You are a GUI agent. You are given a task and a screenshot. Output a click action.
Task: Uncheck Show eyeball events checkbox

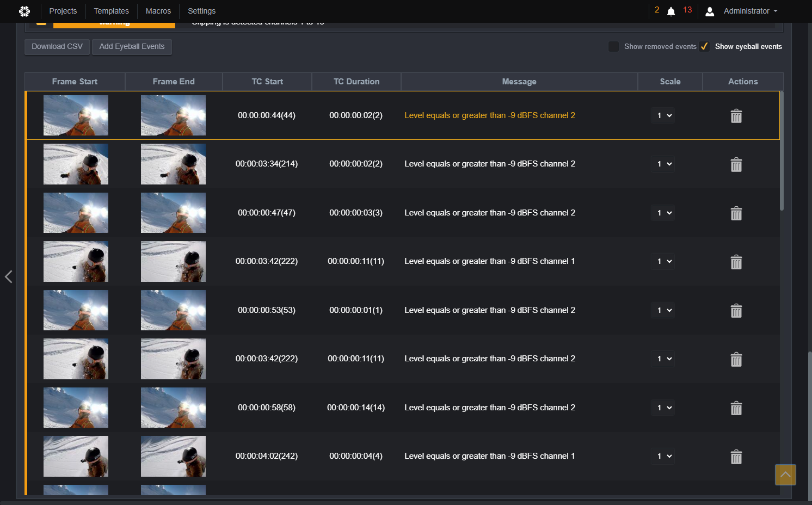click(704, 47)
